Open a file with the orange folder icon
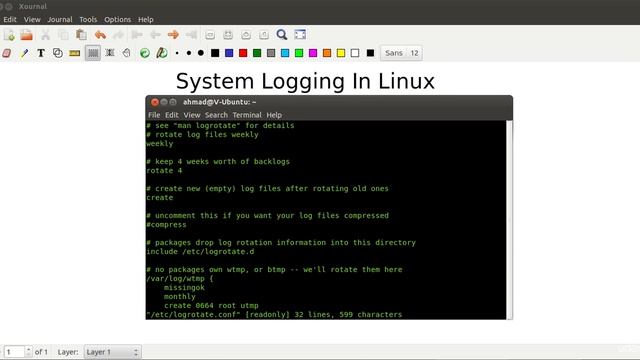 (27, 35)
